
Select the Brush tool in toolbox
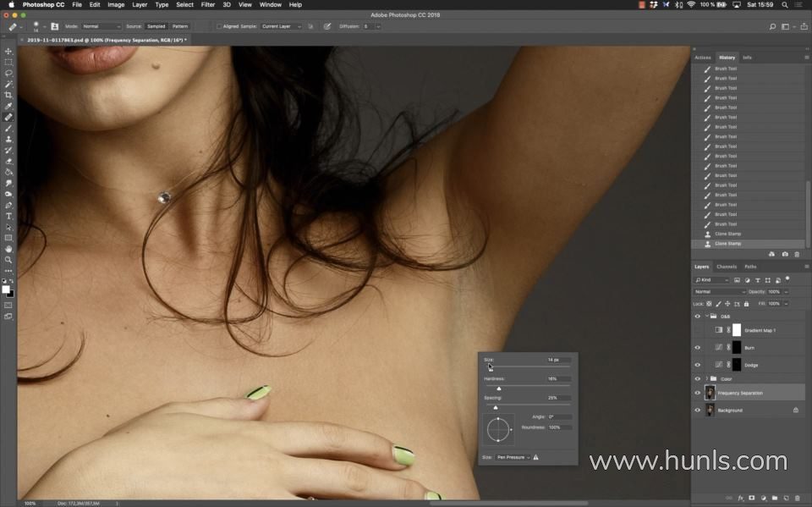click(8, 128)
